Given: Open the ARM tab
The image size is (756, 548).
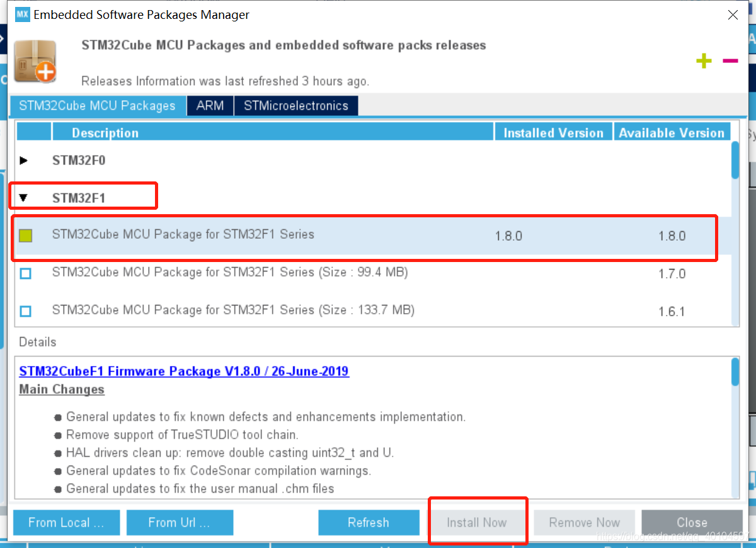Looking at the screenshot, I should tap(210, 106).
